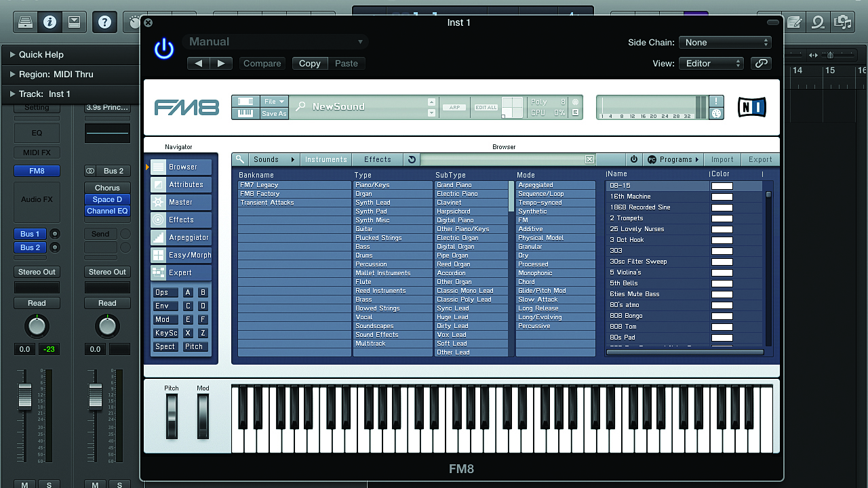Open the Master navigator page
The image size is (868, 488).
(181, 202)
